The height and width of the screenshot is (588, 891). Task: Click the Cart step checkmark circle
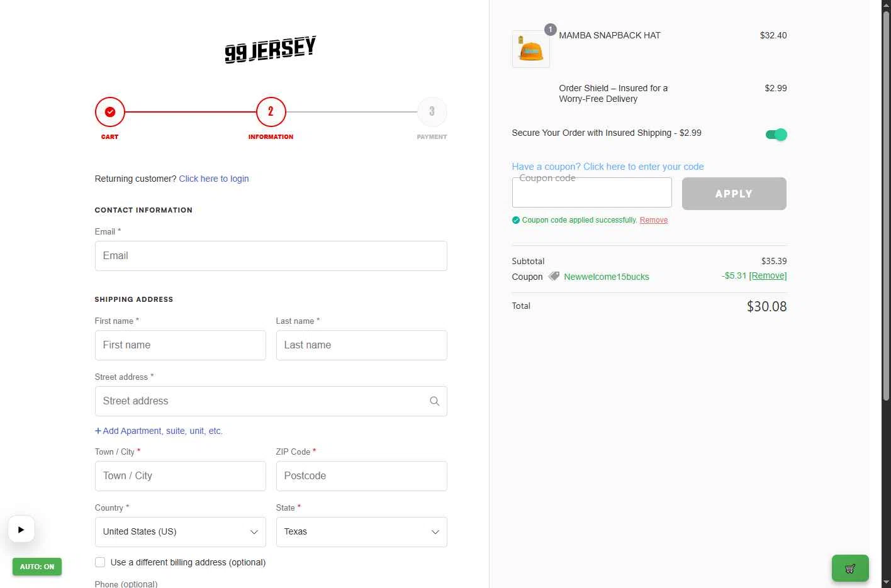110,112
